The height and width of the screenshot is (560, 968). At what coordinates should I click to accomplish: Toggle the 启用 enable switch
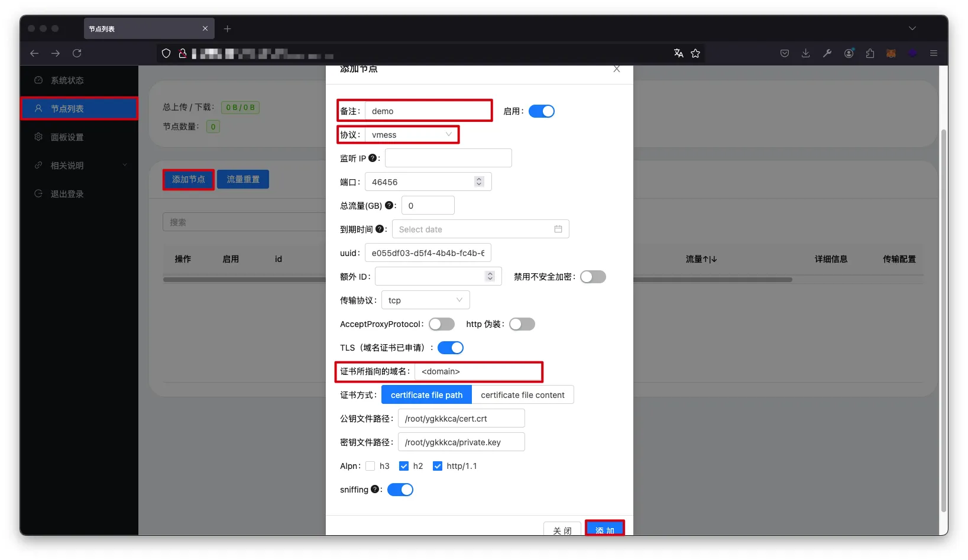(541, 111)
